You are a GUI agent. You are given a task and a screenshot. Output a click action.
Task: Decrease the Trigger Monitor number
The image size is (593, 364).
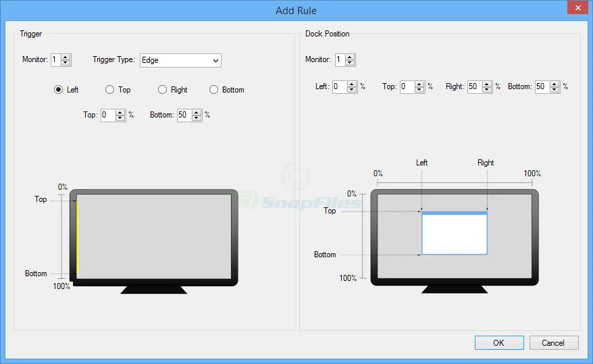coord(66,62)
